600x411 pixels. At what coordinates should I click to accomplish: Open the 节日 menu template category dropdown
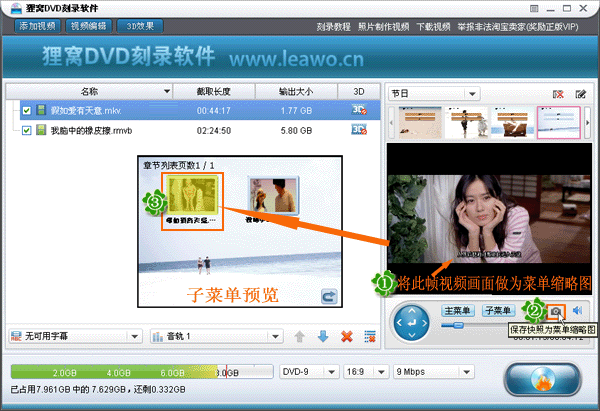click(434, 94)
